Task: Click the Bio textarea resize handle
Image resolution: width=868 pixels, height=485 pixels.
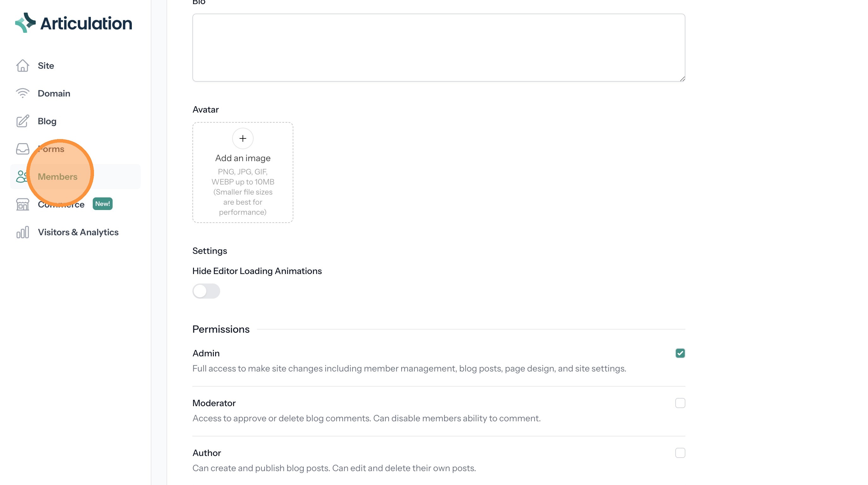Action: coord(682,79)
